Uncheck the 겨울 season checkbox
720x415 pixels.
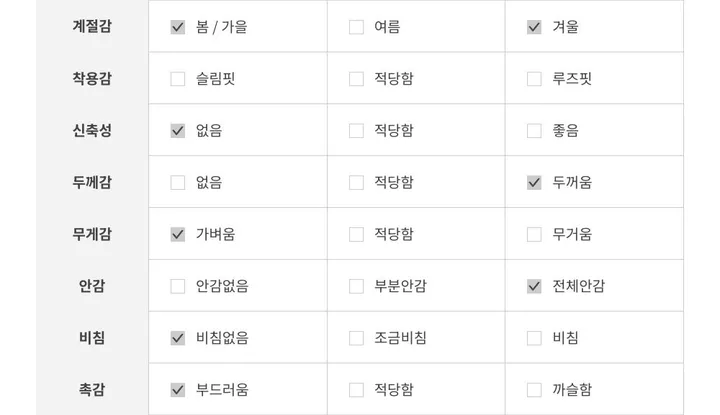pos(534,27)
